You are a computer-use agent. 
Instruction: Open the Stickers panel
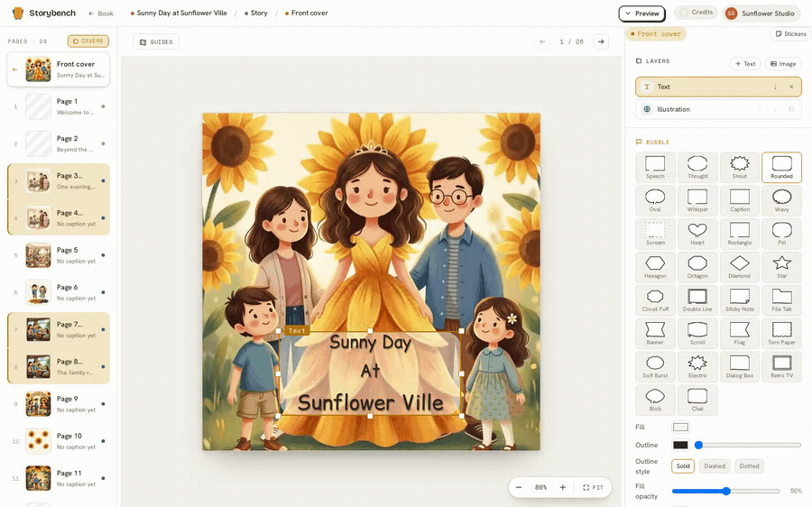pyautogui.click(x=790, y=33)
